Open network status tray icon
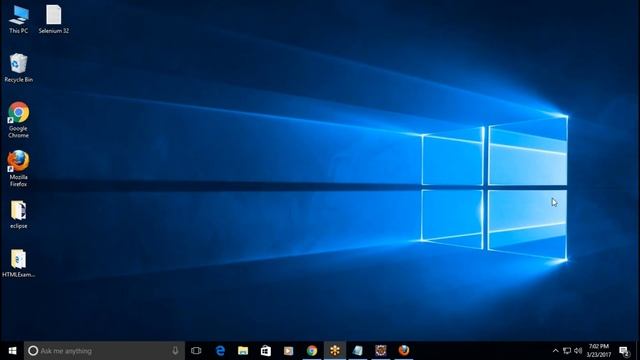640x360 pixels. click(567, 351)
